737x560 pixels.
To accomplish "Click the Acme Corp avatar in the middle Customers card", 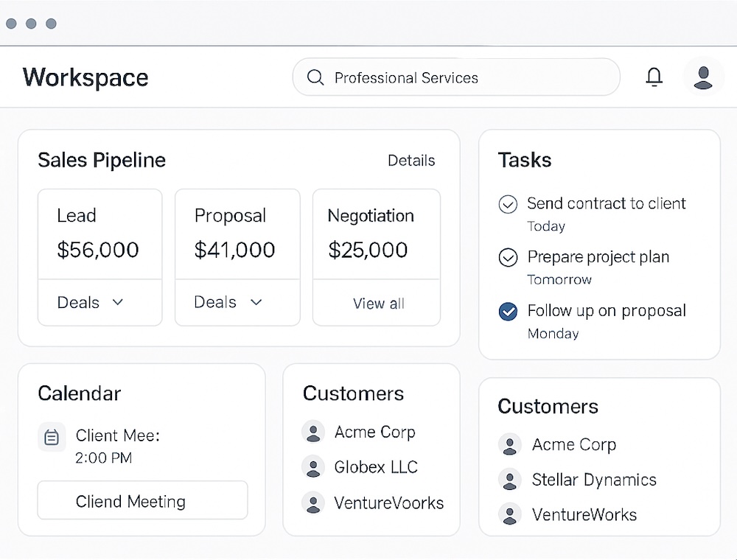I will click(313, 433).
